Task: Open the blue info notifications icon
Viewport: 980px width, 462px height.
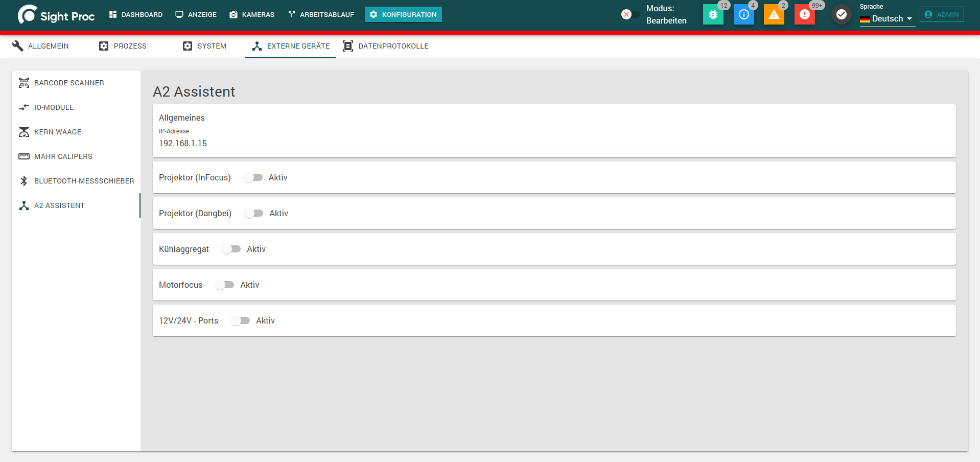Action: (x=744, y=14)
